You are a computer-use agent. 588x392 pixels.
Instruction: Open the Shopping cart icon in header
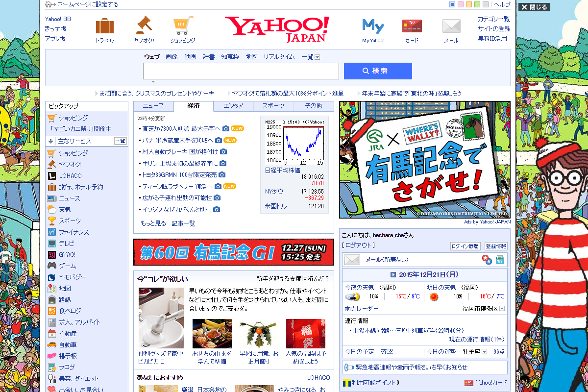(x=183, y=25)
